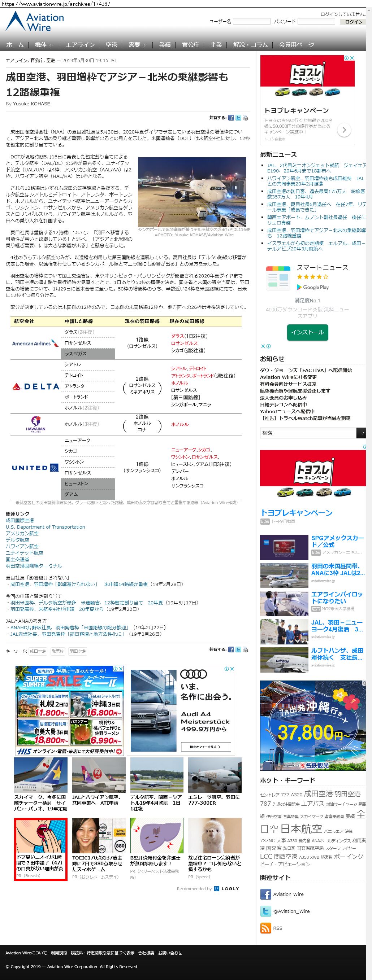The height and width of the screenshot is (980, 372).
Task: Click the インストール button in the SmartNews ad
Action: click(x=308, y=332)
